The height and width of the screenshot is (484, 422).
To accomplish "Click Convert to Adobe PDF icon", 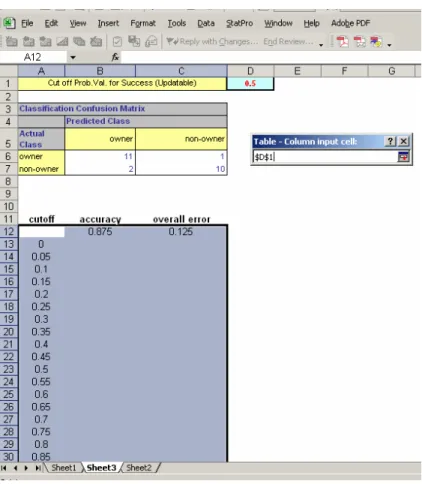I will coord(342,42).
